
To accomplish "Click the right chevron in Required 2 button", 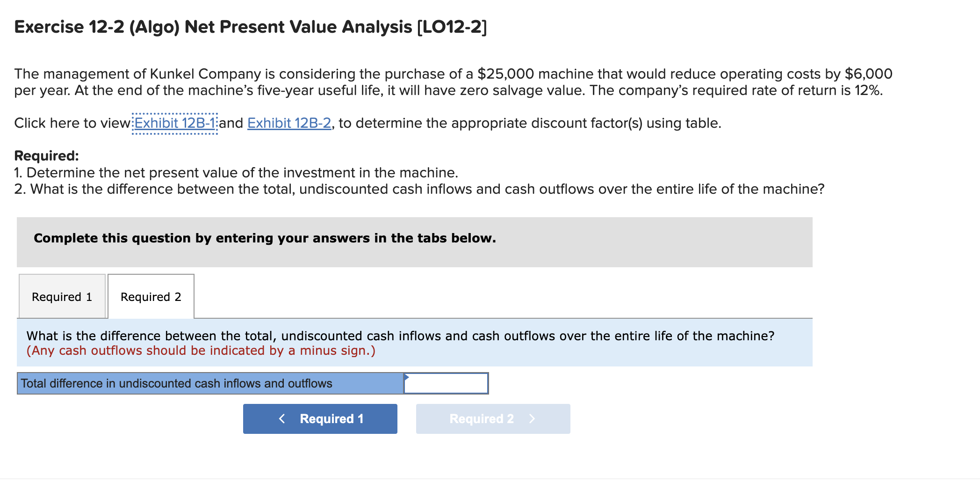I will (533, 418).
